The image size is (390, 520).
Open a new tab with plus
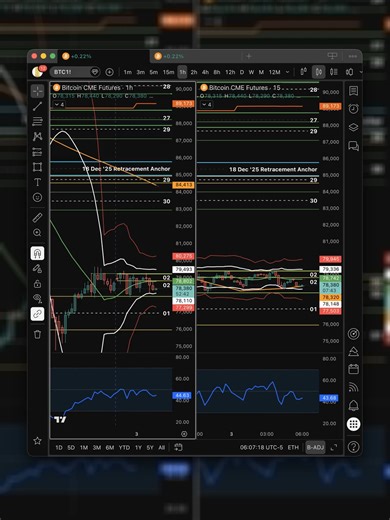pyautogui.click(x=249, y=56)
